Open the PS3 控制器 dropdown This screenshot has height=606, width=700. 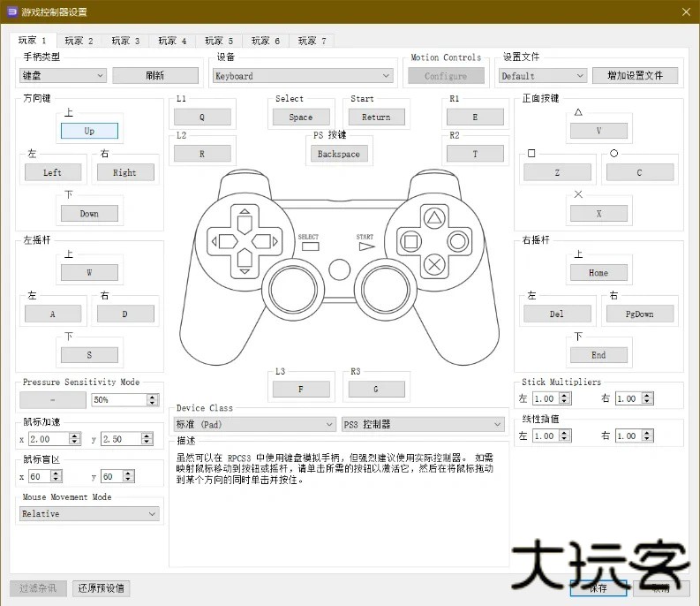coord(423,424)
